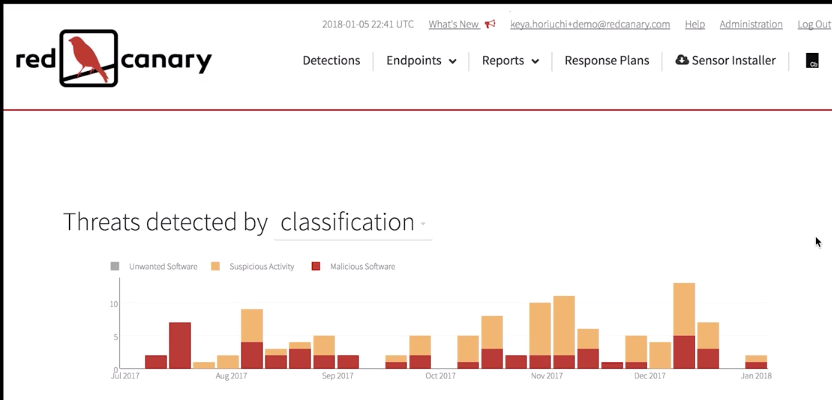
Task: Expand the Endpoints dropdown menu
Action: pyautogui.click(x=421, y=61)
